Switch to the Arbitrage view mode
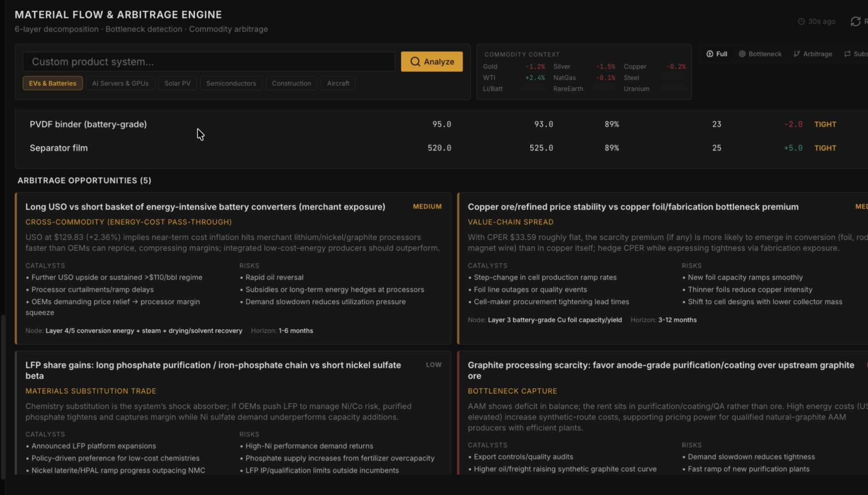The image size is (868, 495). pos(813,54)
